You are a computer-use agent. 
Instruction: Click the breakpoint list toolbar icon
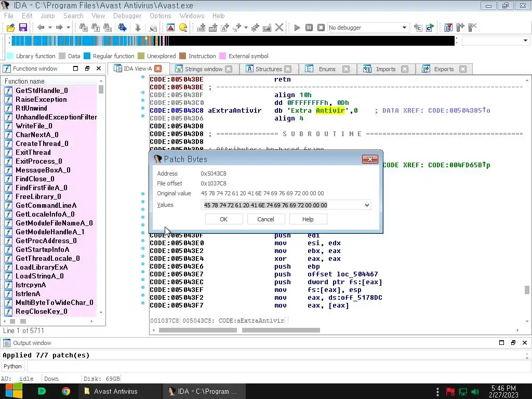pyautogui.click(x=448, y=28)
